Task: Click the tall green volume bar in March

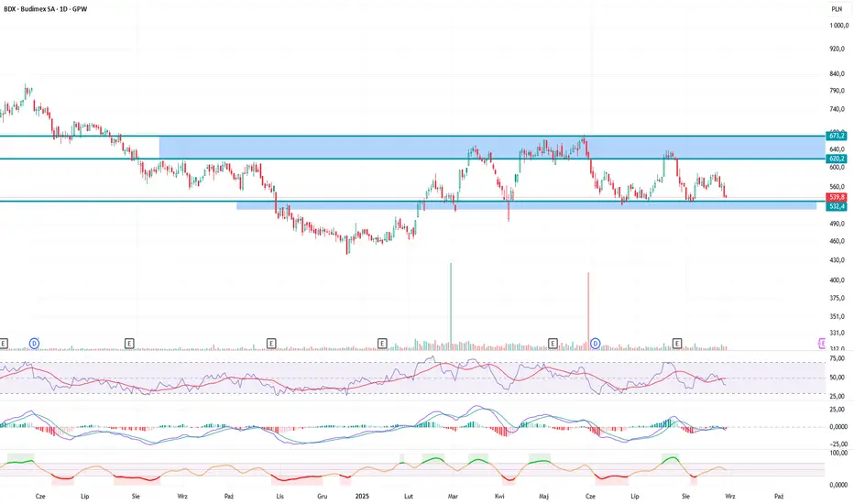Action: [451, 305]
